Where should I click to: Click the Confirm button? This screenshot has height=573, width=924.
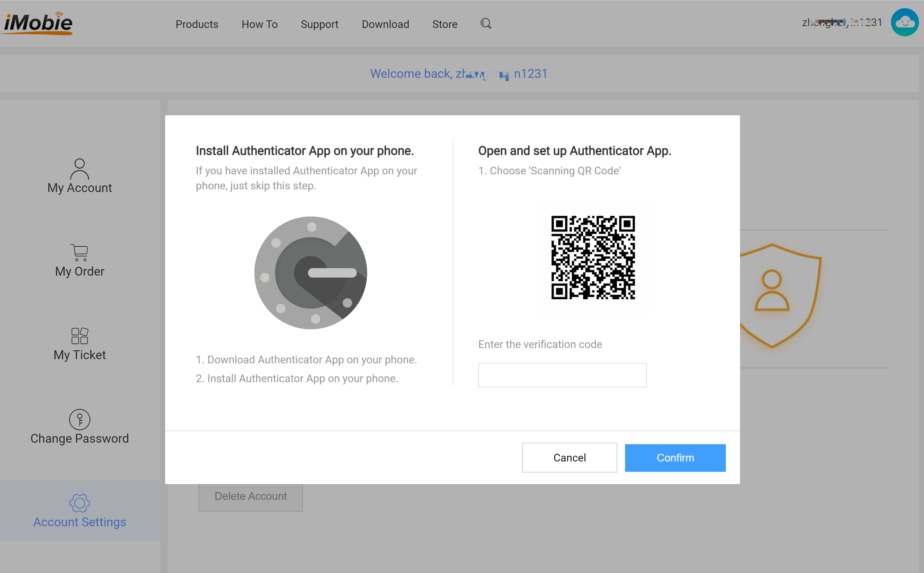point(675,458)
